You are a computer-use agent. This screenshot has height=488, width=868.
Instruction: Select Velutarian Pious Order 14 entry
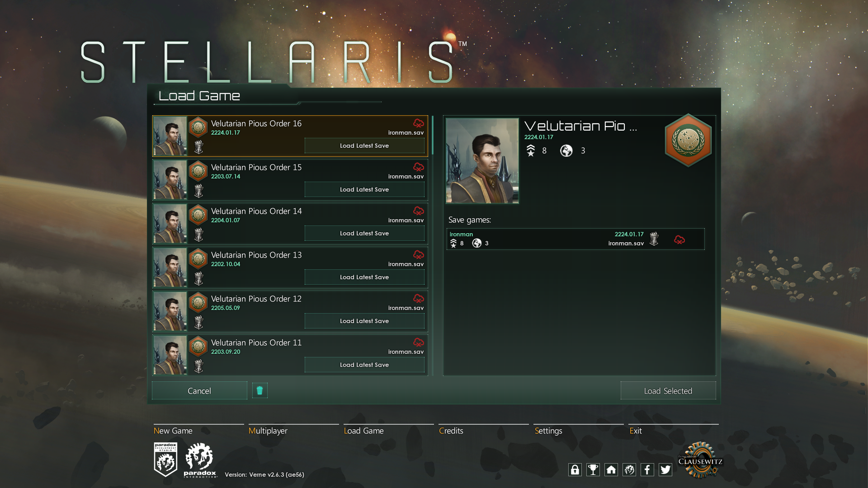pos(290,224)
